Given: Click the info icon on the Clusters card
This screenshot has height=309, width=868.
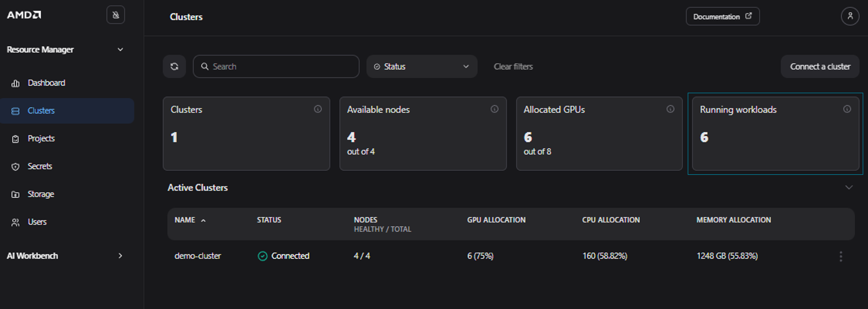Looking at the screenshot, I should (317, 109).
